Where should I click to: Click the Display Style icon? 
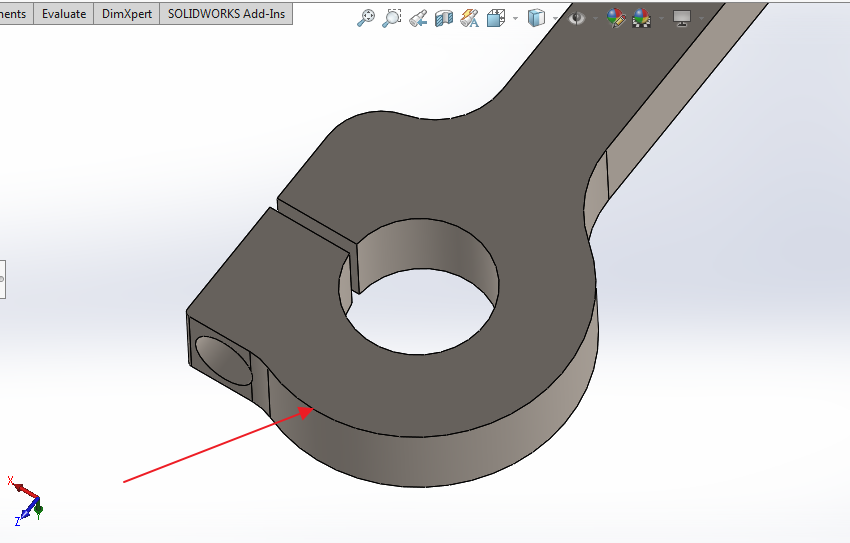[x=536, y=18]
